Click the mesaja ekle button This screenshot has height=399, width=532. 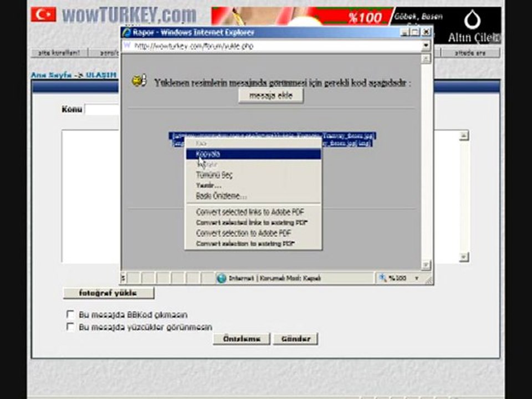(x=271, y=96)
